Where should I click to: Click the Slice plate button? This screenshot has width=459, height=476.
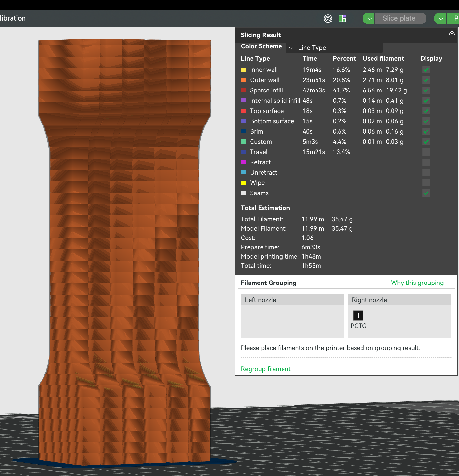click(x=400, y=18)
